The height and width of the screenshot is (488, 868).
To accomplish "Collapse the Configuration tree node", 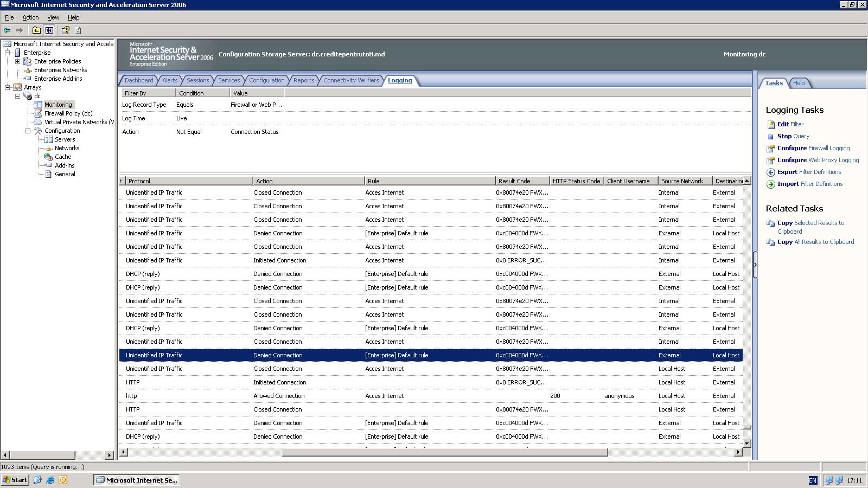I will coord(28,131).
